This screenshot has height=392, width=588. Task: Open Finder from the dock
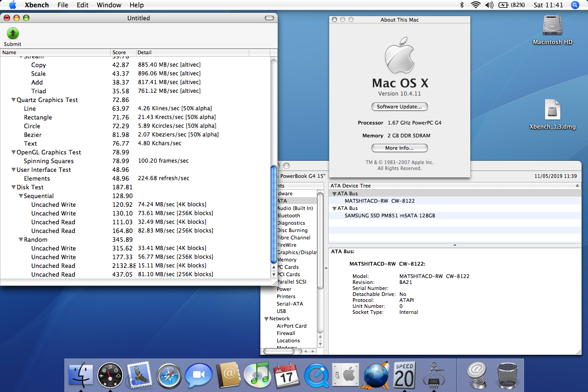pos(80,375)
